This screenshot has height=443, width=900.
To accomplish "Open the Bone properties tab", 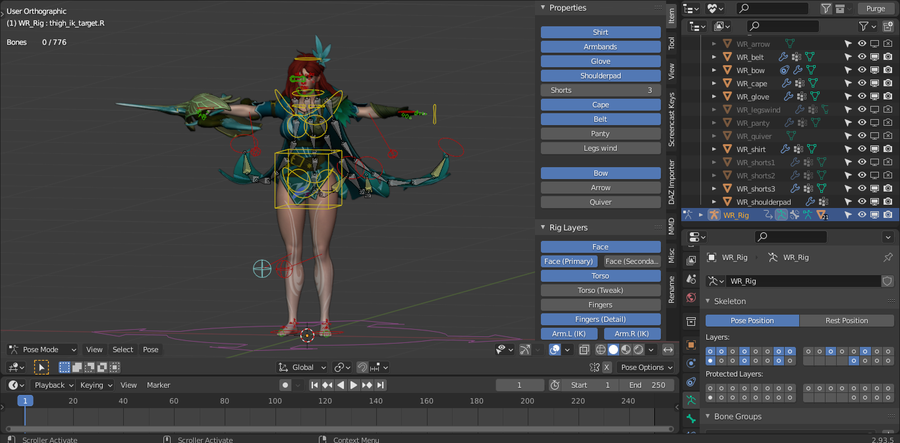I will (690, 419).
